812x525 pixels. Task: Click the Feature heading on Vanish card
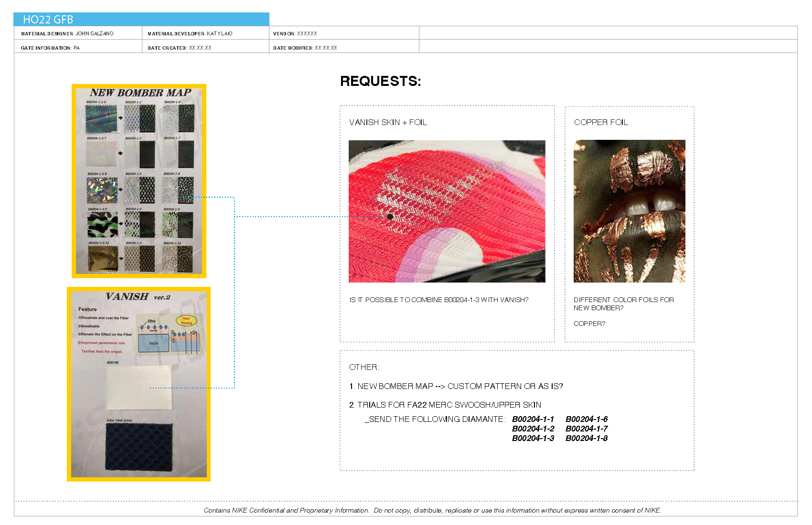[x=87, y=309]
